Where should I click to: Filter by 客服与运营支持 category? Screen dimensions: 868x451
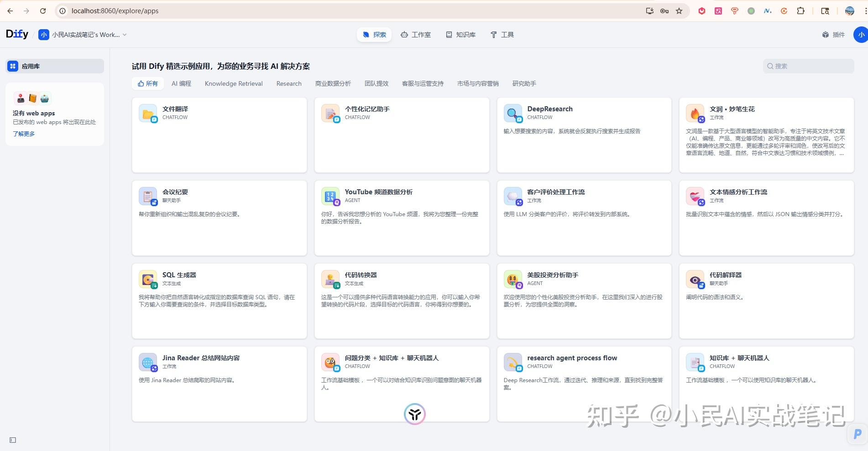423,83
